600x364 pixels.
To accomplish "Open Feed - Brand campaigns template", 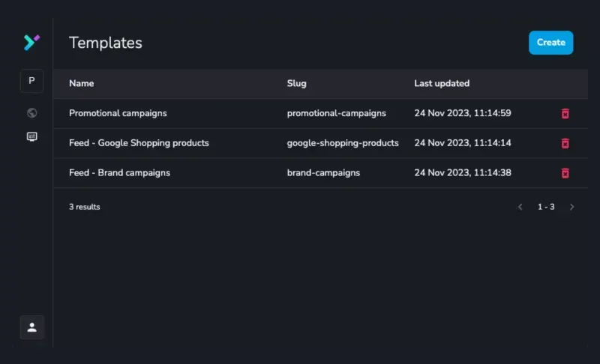I will tap(119, 173).
